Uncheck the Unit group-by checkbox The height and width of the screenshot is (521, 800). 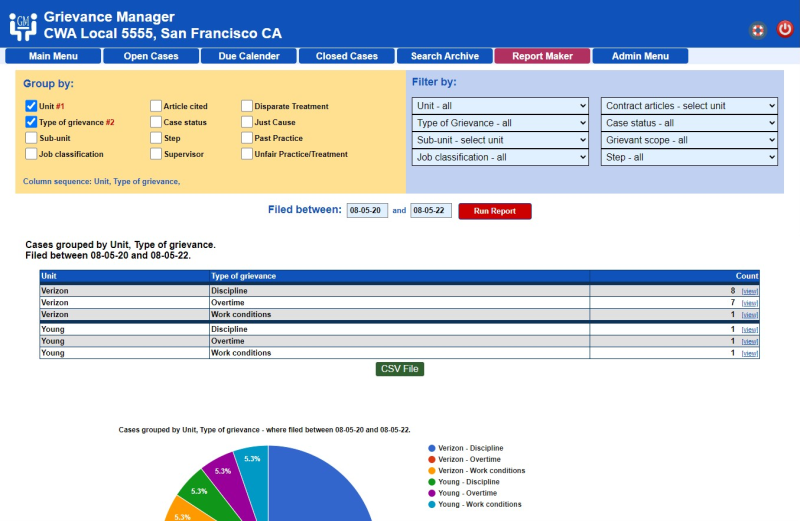tap(31, 106)
